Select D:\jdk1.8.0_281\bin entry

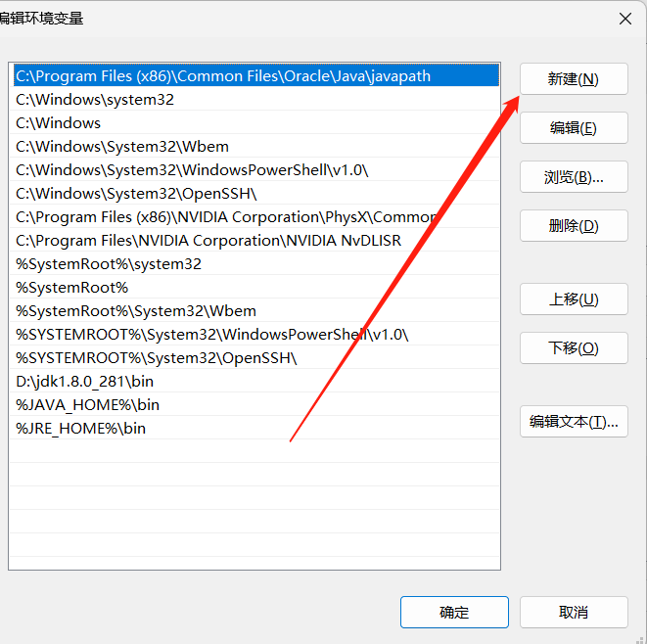click(254, 382)
